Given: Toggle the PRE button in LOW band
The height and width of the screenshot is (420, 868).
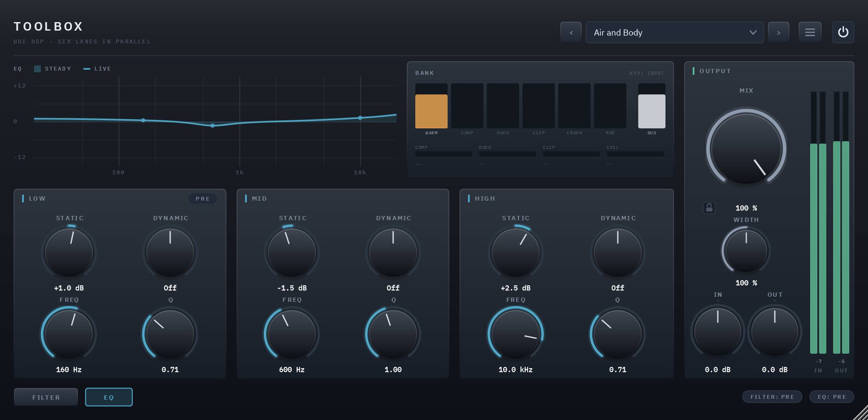Looking at the screenshot, I should click(x=203, y=199).
